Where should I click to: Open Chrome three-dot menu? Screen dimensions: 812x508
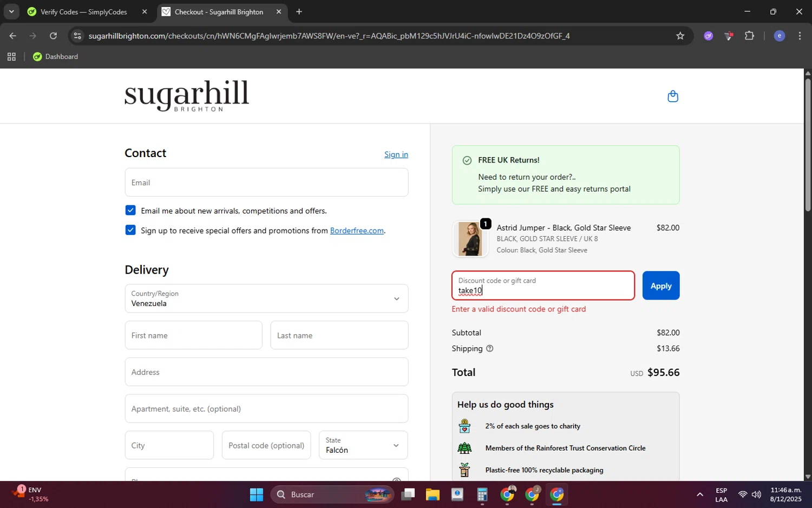800,36
